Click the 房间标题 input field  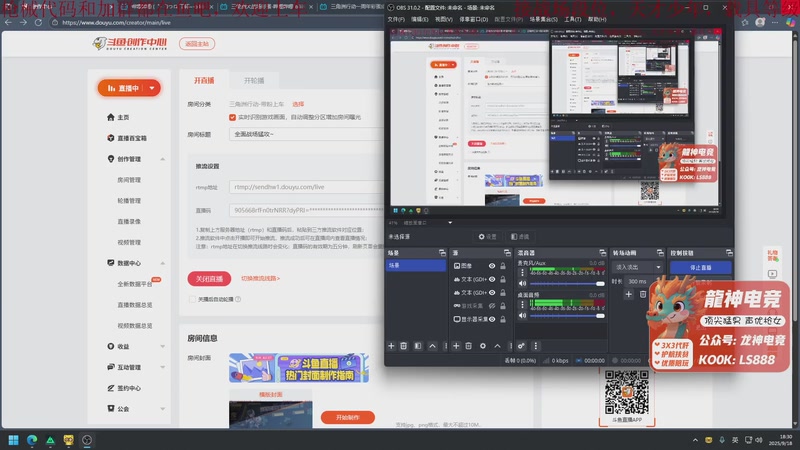306,134
